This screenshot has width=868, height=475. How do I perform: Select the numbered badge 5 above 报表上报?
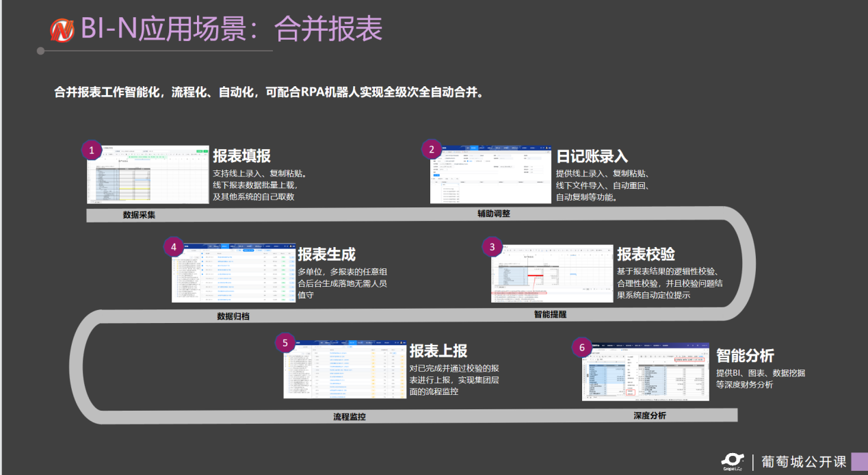click(287, 343)
